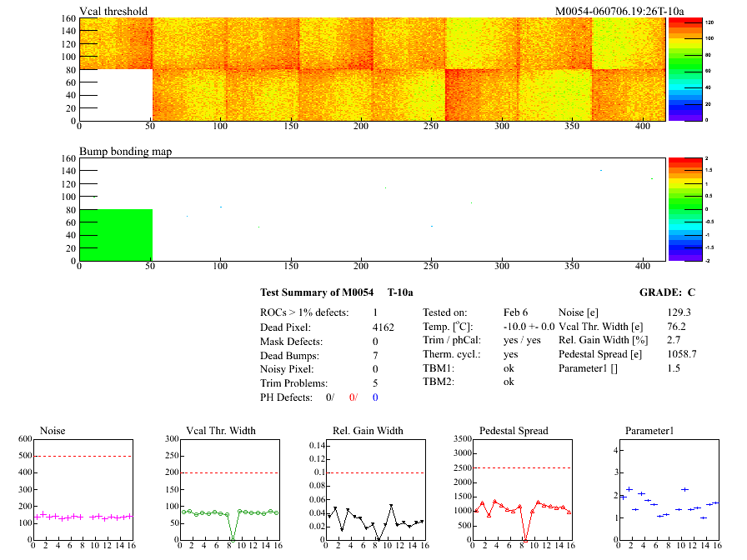Select the TBM2 status "ok"
Image resolution: width=747 pixels, height=560 pixels.
click(509, 382)
